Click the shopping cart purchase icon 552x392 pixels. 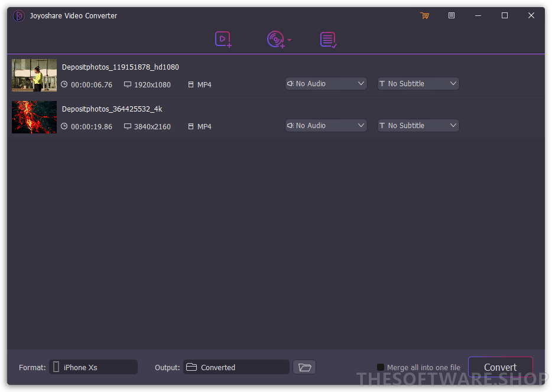(424, 16)
